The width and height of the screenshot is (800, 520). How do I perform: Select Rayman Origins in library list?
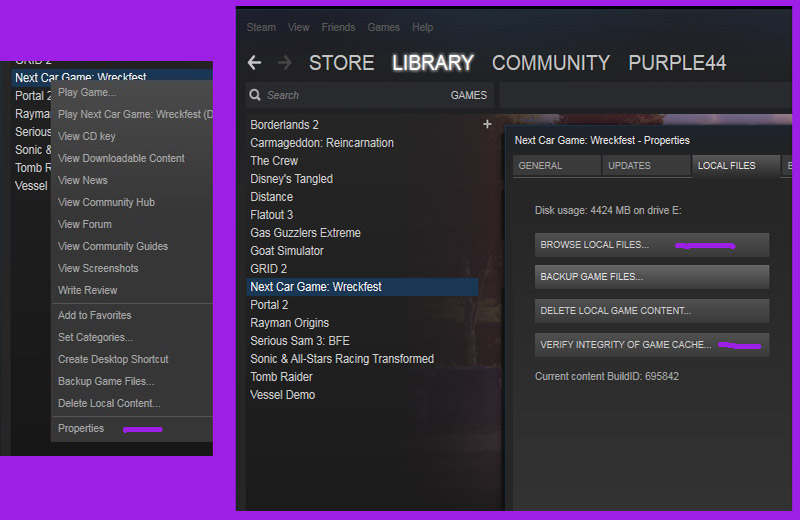(289, 323)
